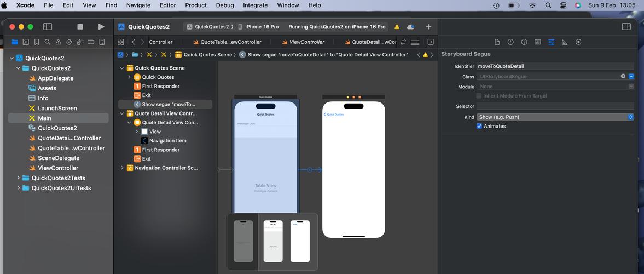Viewport: 644px width, 274px height.
Task: Expand the Quick Quotes controller item
Action: (x=129, y=77)
